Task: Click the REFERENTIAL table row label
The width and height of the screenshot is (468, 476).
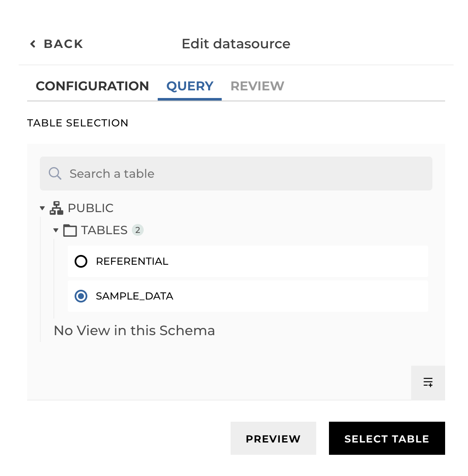Action: 132,261
